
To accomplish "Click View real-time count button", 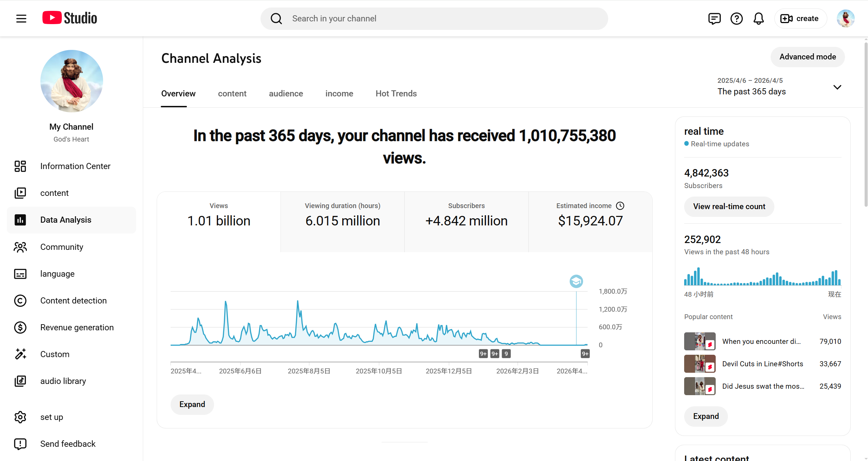I will 729,206.
